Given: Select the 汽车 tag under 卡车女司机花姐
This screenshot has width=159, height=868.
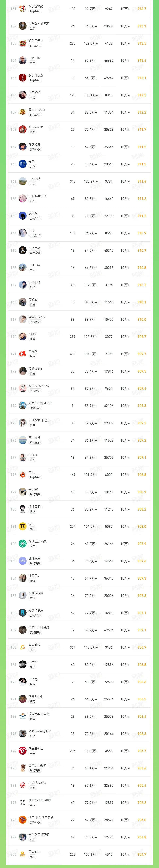Looking at the screenshot, I should pos(32,840).
